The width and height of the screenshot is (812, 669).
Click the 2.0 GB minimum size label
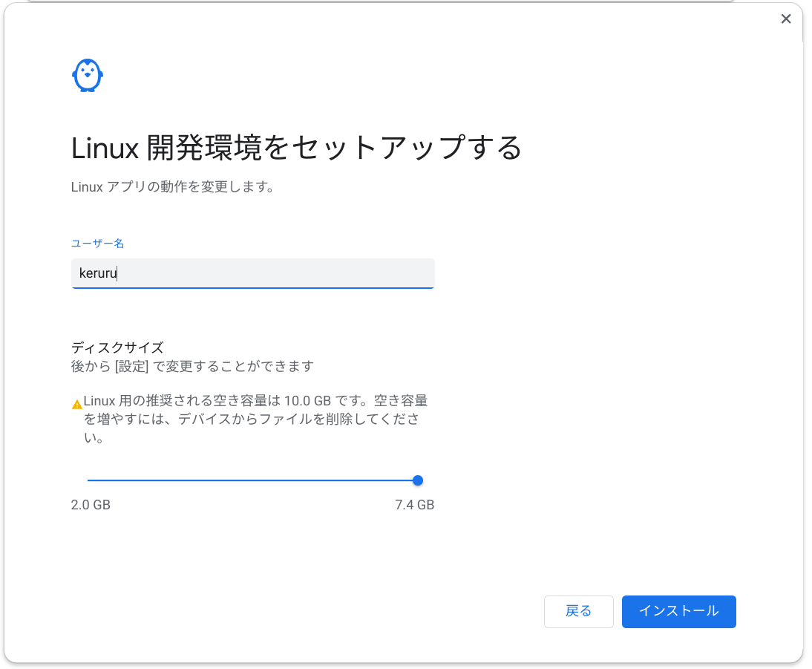click(x=91, y=505)
